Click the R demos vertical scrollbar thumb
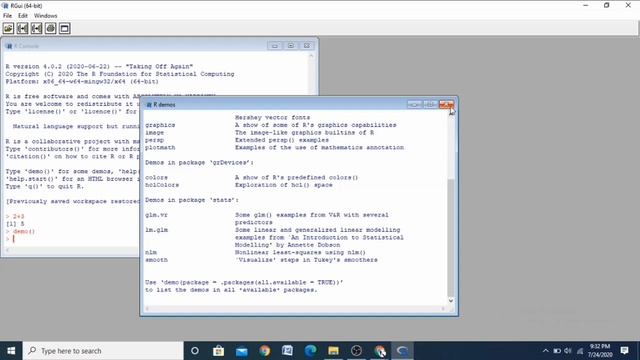Screen dimensions: 640x360 pos(451,237)
